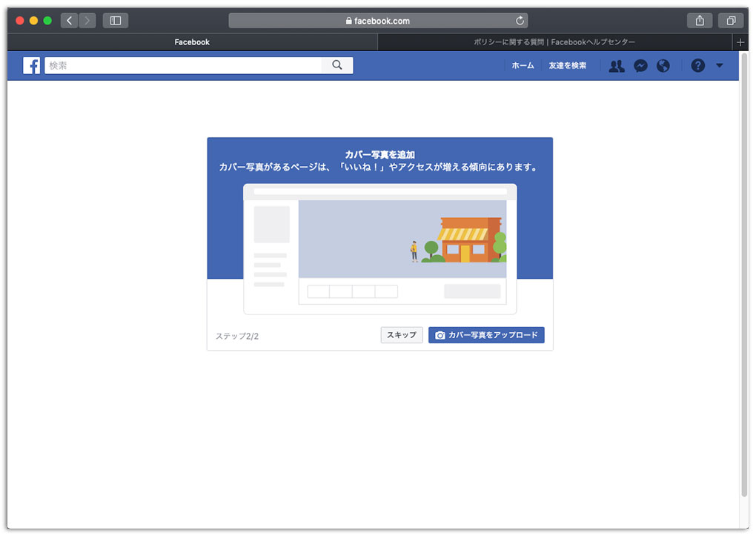Open the account settings dropdown arrow

click(x=719, y=66)
